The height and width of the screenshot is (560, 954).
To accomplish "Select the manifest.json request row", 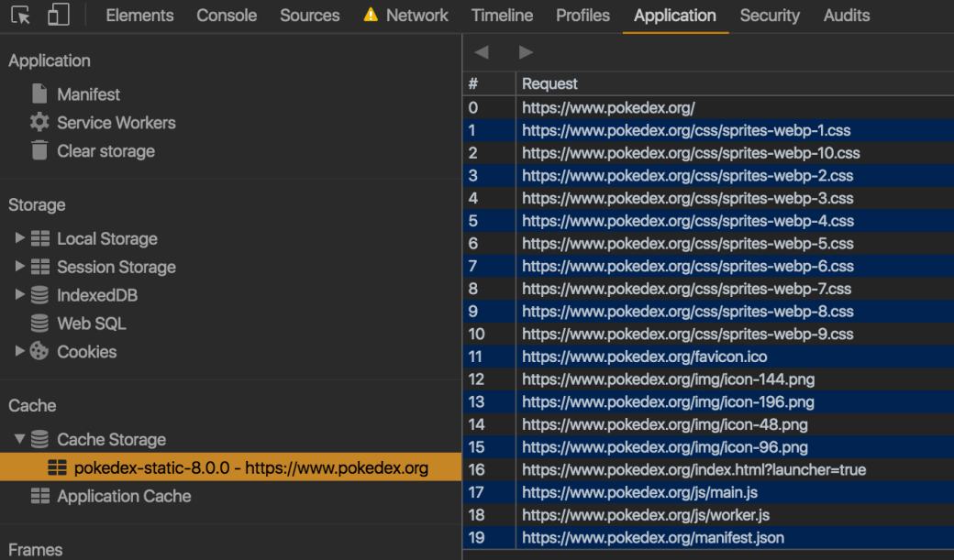I will (x=708, y=537).
